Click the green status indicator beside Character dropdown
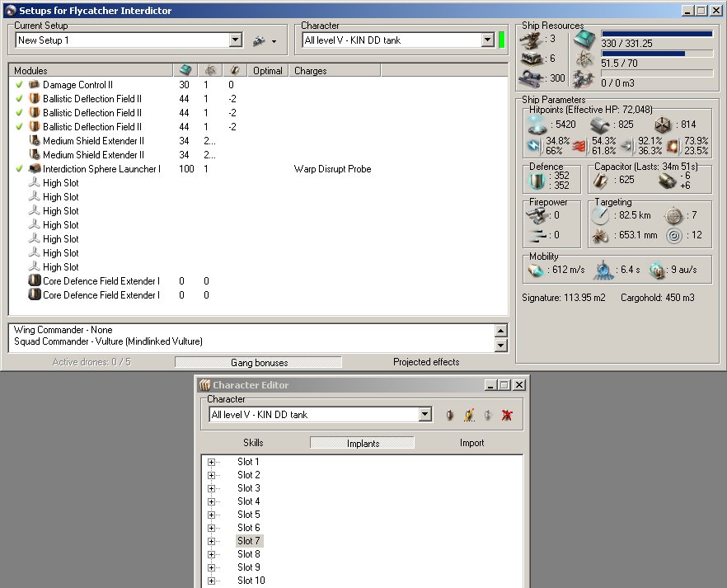This screenshot has height=588, width=727. tap(502, 40)
